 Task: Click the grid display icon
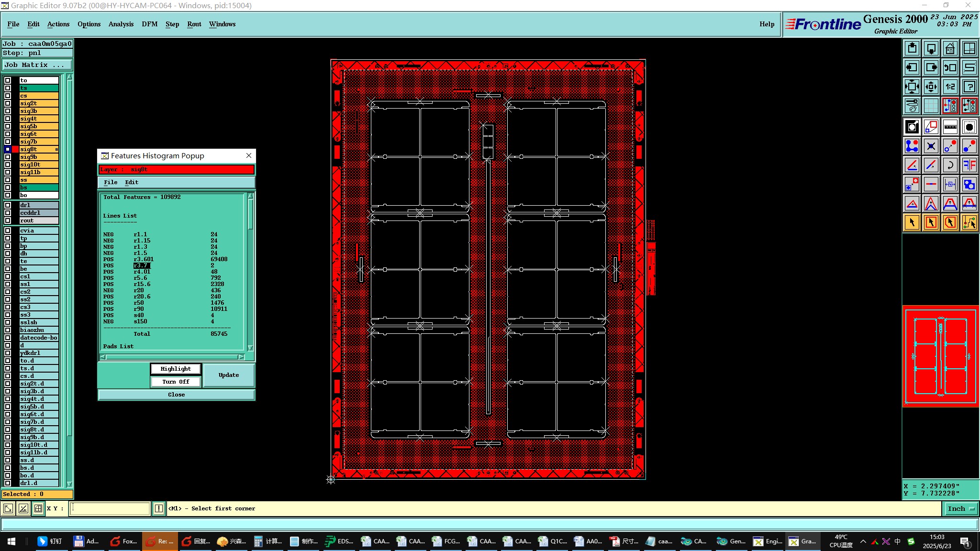coord(931,106)
